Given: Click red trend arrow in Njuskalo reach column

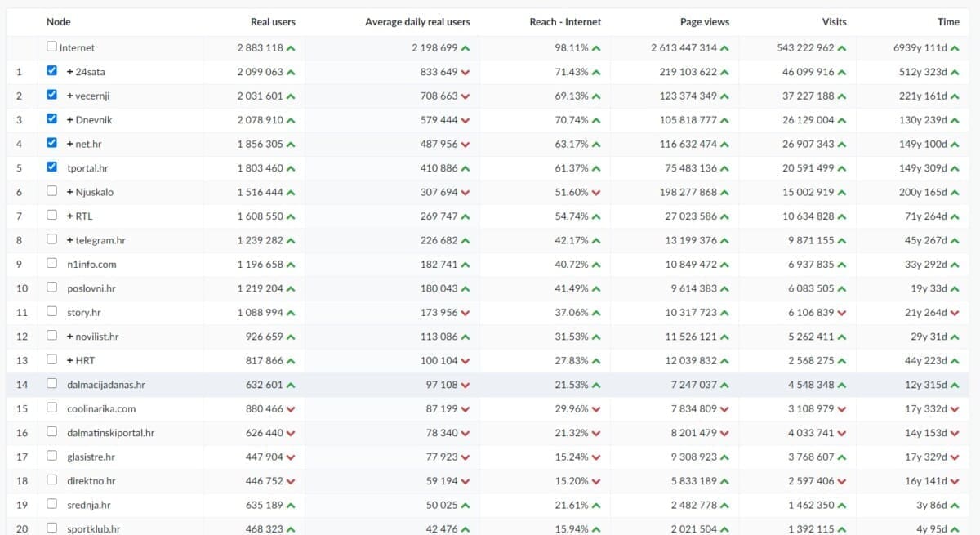Looking at the screenshot, I should [x=596, y=192].
